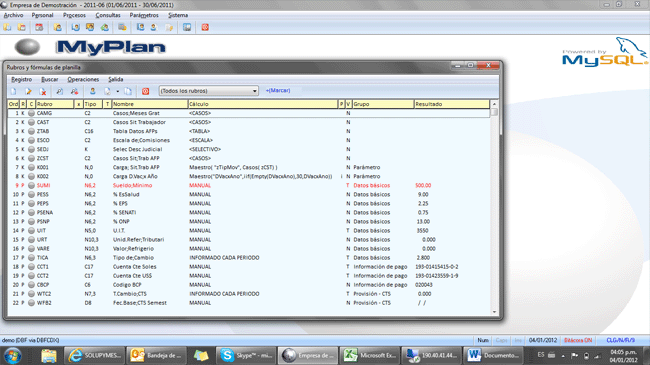Click the new record blank page icon
Image resolution: width=650 pixels, height=365 pixels.
coord(14,91)
